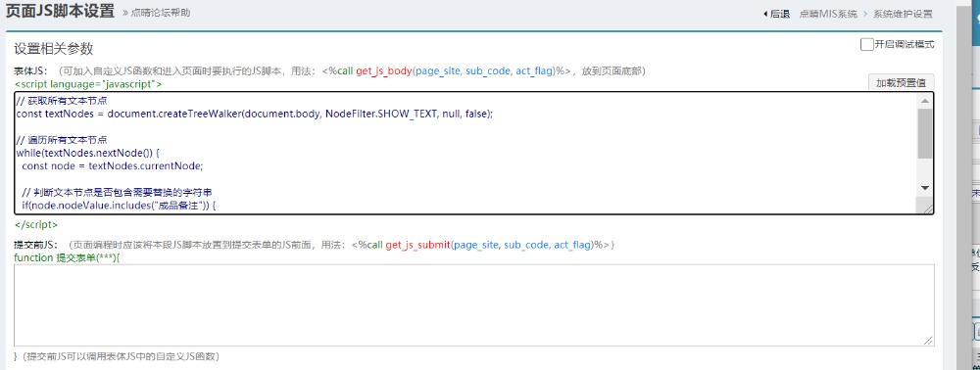980x370 pixels.
Task: Click the 页面JS脚本设置 page title
Action: coord(60,11)
